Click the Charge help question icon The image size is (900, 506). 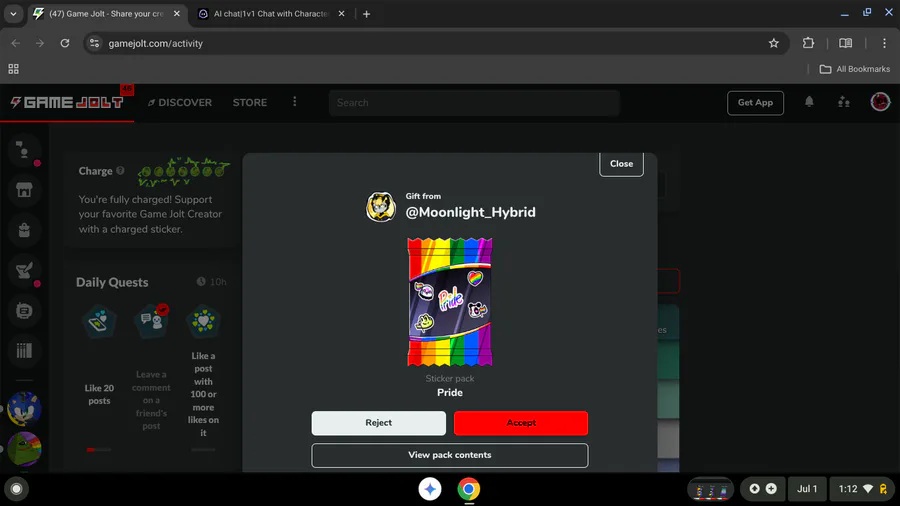click(x=120, y=170)
